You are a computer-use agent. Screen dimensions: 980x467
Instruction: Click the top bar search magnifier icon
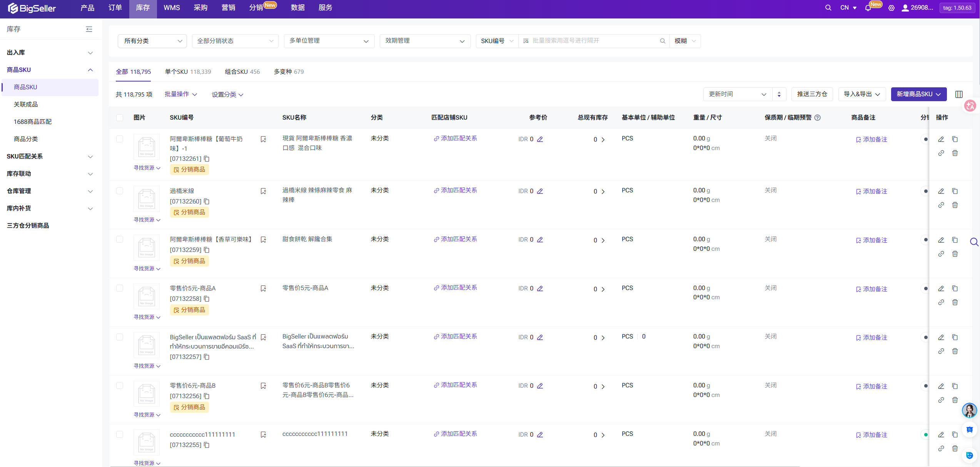pos(828,8)
